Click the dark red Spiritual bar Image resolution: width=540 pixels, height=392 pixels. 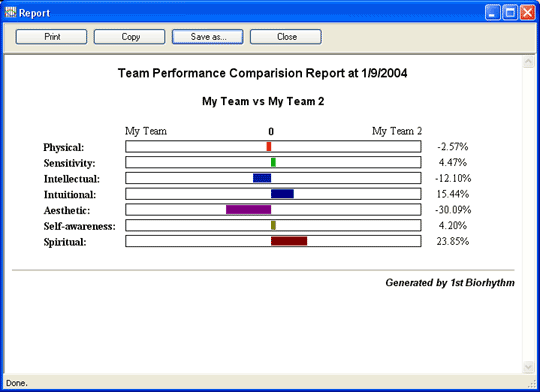point(289,241)
